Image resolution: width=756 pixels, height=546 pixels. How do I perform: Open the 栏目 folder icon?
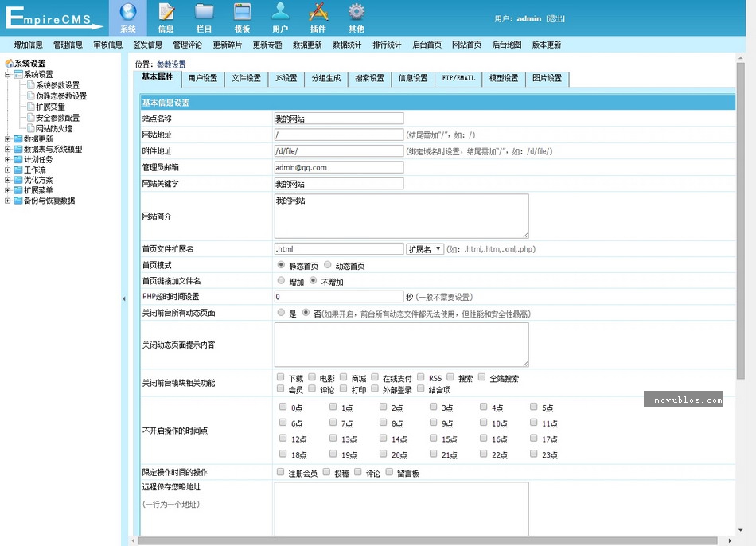click(x=204, y=12)
